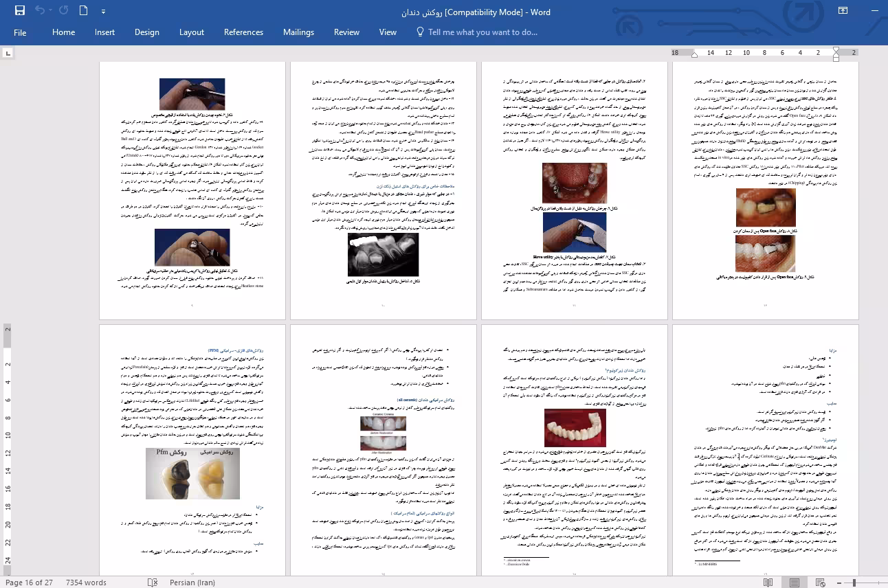Open the Undo history dropdown arrow
This screenshot has width=888, height=588.
(x=49, y=11)
